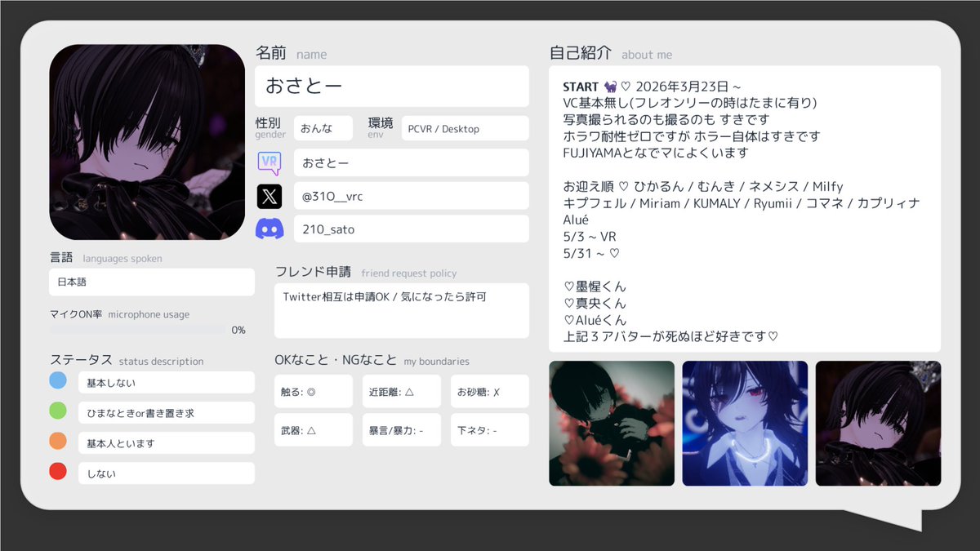Click the Discord logo icon

[269, 229]
